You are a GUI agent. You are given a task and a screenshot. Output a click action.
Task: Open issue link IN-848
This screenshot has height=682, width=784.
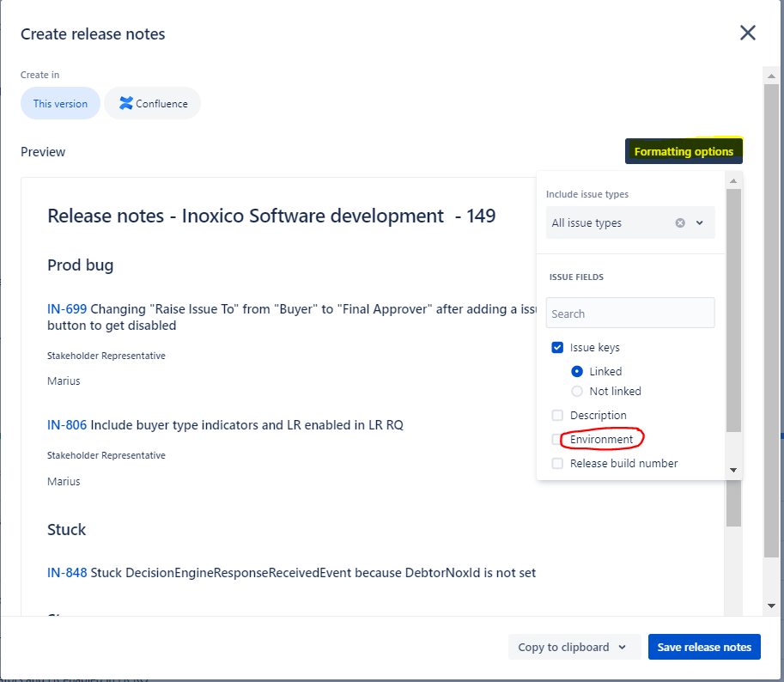(67, 573)
